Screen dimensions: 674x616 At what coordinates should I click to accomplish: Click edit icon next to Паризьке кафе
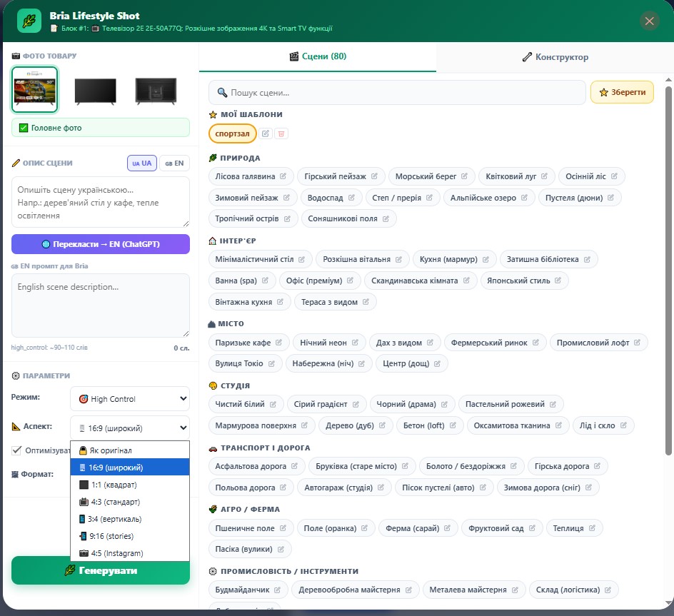(278, 343)
